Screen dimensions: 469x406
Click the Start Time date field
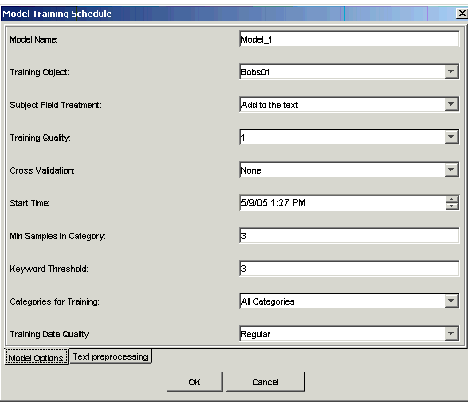pos(342,203)
